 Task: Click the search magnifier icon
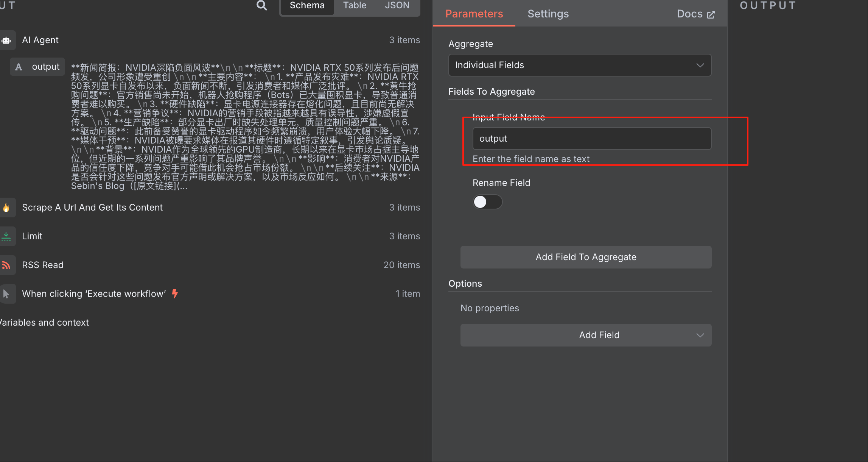(262, 5)
